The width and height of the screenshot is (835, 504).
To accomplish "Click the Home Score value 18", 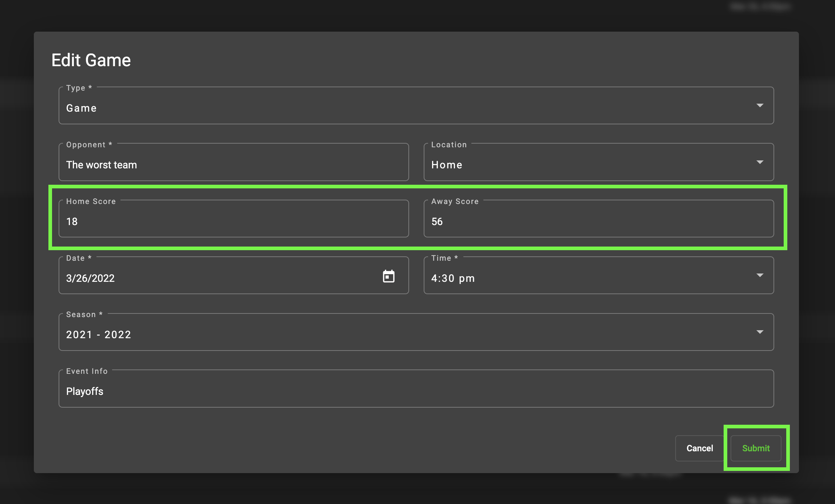I will (72, 221).
